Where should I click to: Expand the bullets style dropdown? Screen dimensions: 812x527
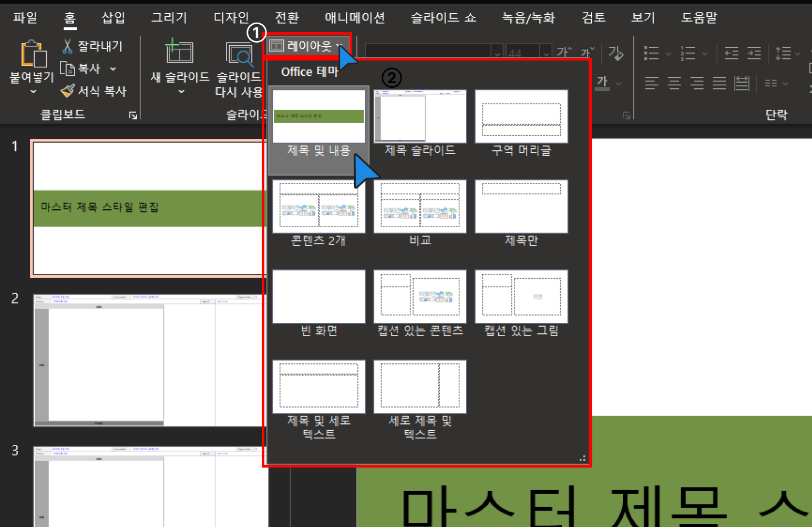pyautogui.click(x=668, y=53)
